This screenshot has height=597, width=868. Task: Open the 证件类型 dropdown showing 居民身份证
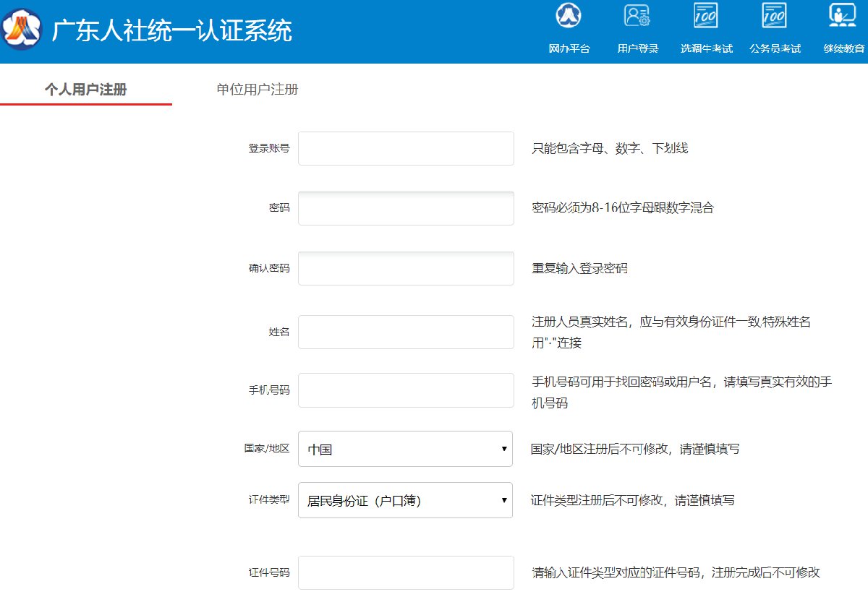coord(405,500)
